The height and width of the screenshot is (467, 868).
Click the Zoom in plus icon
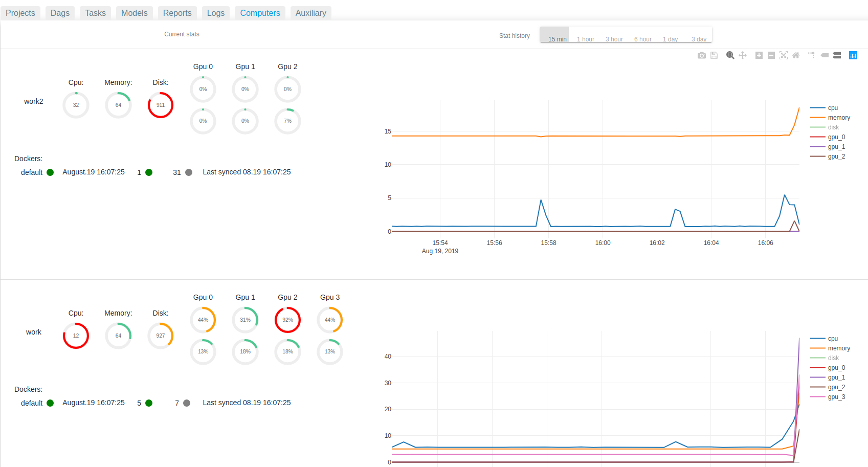[759, 55]
